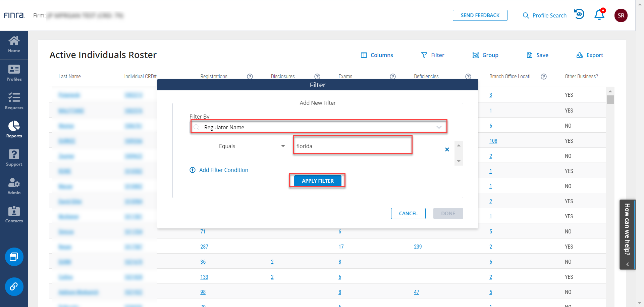Click the filter value field containing florida
This screenshot has height=307, width=644.
[352, 146]
